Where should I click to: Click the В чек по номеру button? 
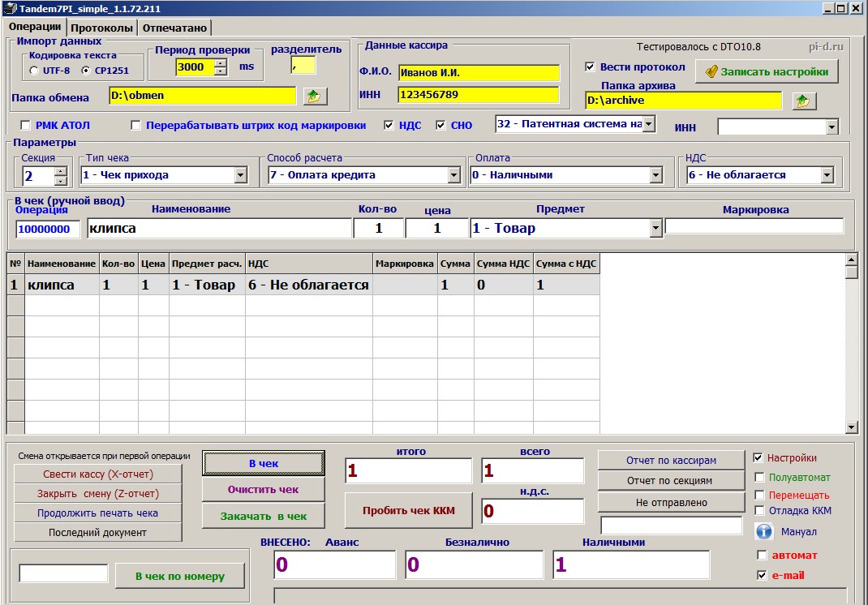click(180, 576)
